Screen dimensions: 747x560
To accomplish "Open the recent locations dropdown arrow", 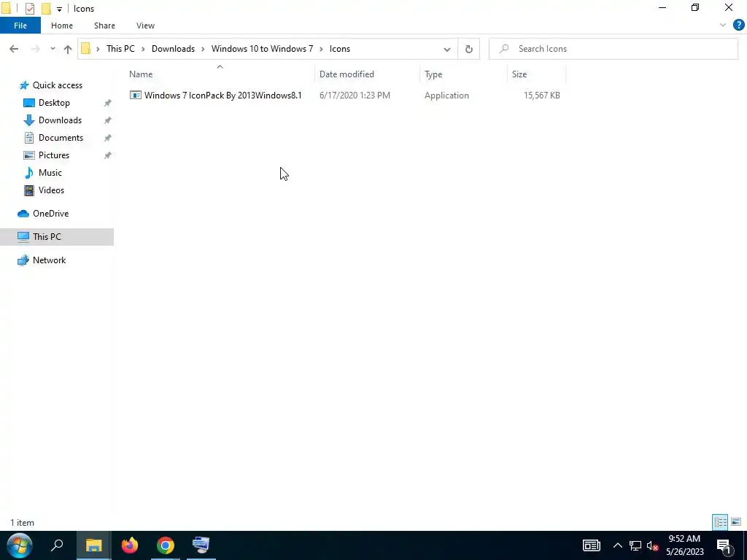I will [53, 49].
